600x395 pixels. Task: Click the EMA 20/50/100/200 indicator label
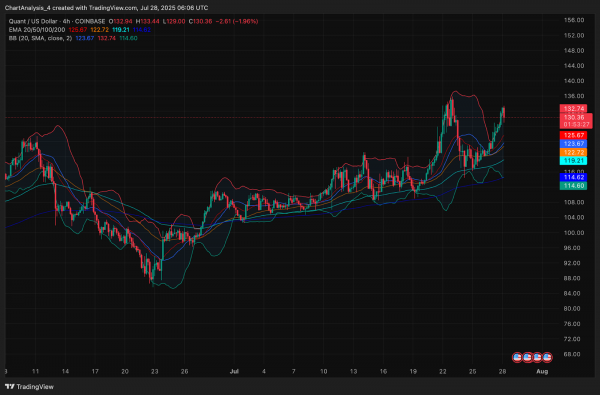click(x=37, y=30)
